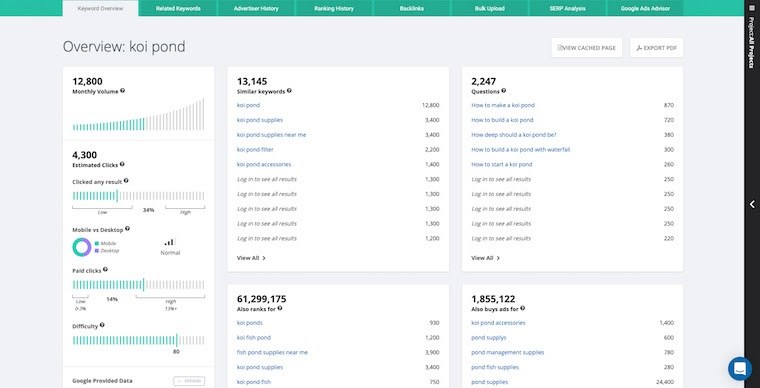Viewport: 760px width, 388px height.
Task: Click the View Cached Page button
Action: [x=586, y=48]
